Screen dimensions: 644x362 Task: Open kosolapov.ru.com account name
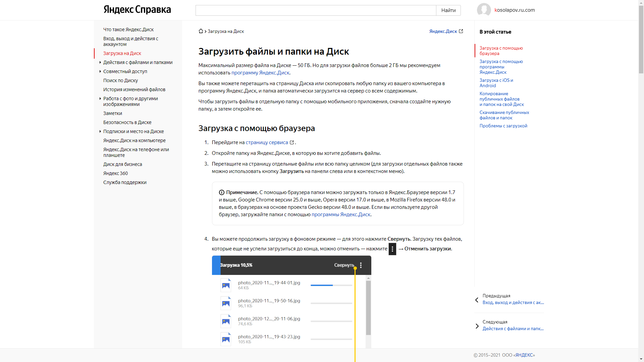tap(515, 10)
